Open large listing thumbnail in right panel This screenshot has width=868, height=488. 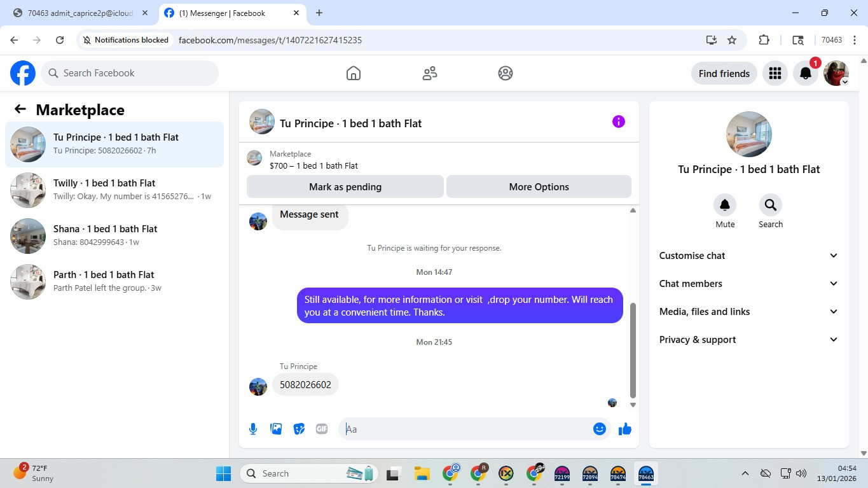click(x=749, y=134)
